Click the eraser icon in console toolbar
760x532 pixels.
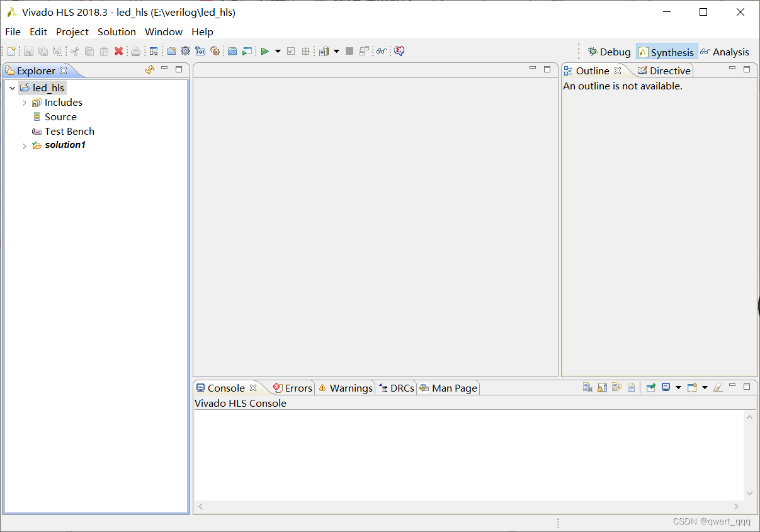tap(718, 387)
